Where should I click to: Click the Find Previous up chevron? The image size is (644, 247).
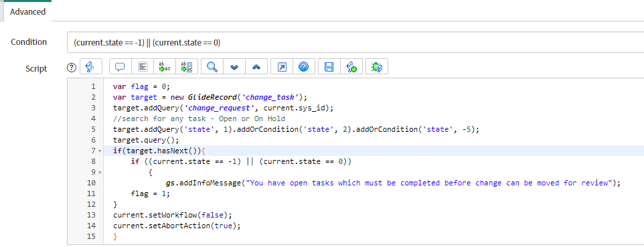point(256,67)
